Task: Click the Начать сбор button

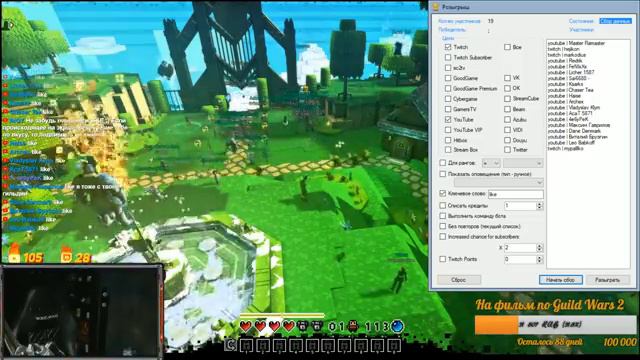Action: pyautogui.click(x=561, y=280)
